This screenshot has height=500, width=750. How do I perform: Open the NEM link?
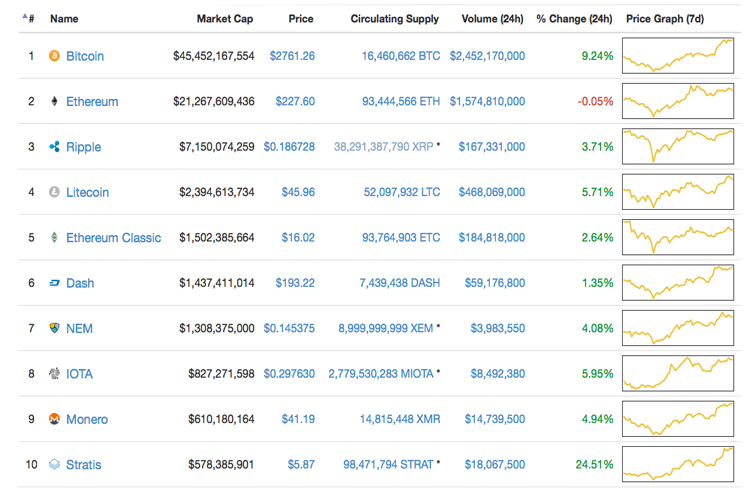coord(79,329)
